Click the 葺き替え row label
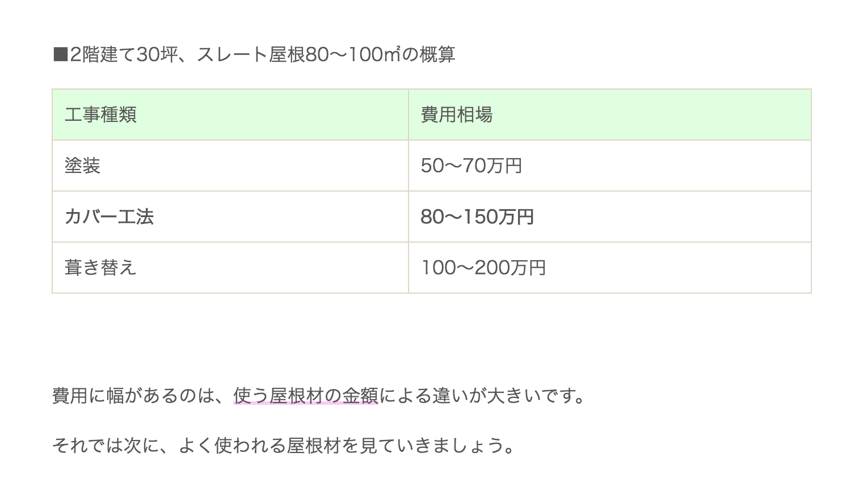This screenshot has height=504, width=863. [x=100, y=268]
